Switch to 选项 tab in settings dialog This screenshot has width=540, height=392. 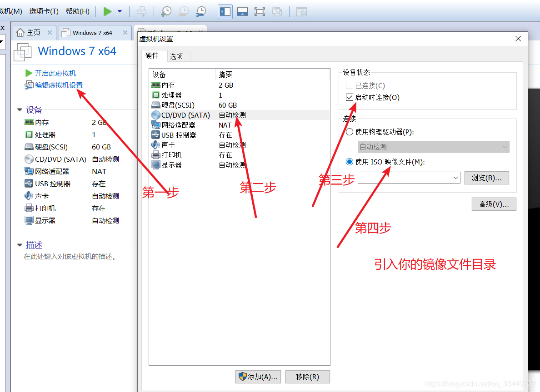tap(176, 56)
